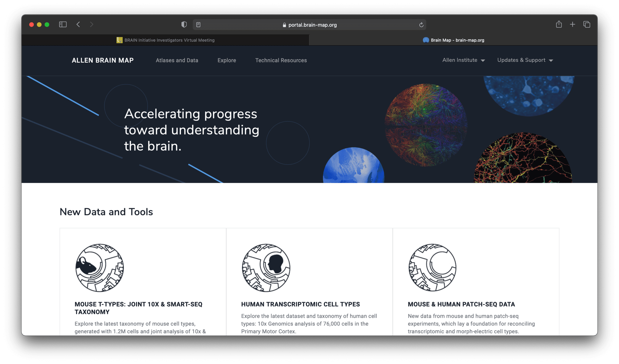Click the BRAIN Initiative tab favicon
619x364 pixels.
click(x=119, y=40)
